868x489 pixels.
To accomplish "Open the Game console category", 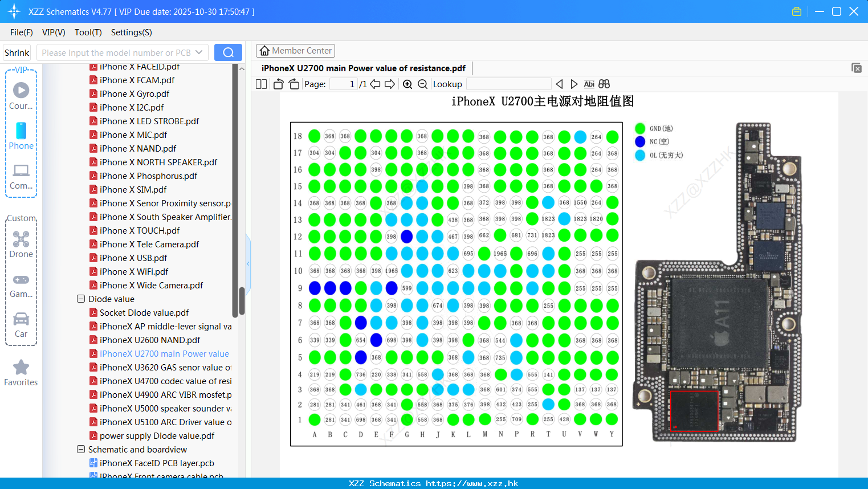I will click(21, 285).
